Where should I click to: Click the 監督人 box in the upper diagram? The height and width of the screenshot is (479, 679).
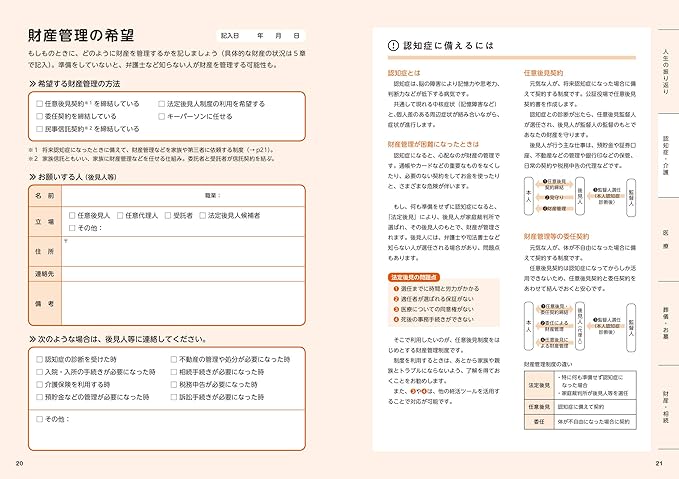click(x=631, y=197)
